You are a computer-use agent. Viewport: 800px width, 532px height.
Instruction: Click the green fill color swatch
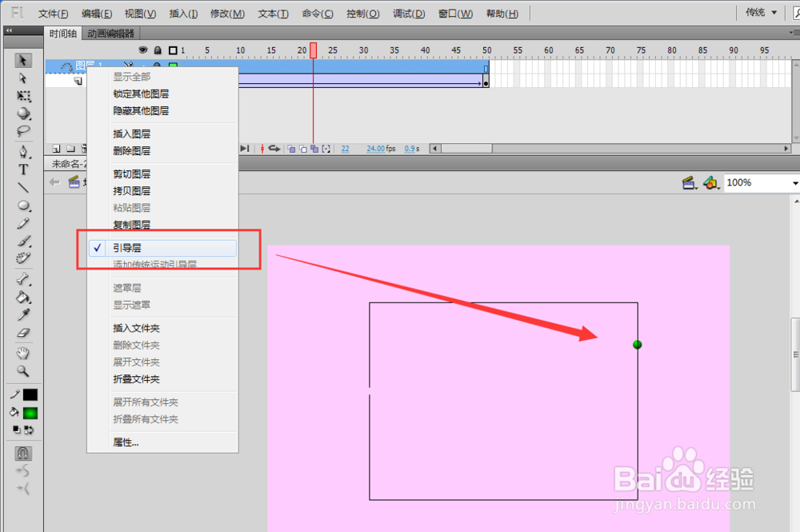point(30,413)
